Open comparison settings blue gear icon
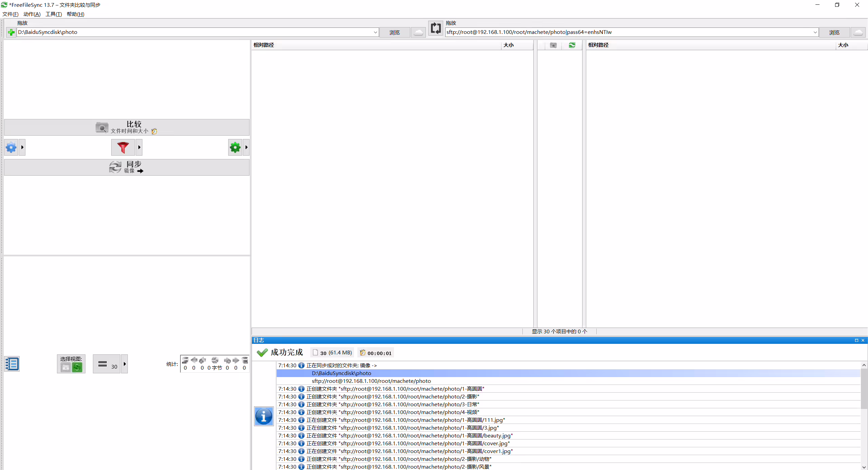 11,148
